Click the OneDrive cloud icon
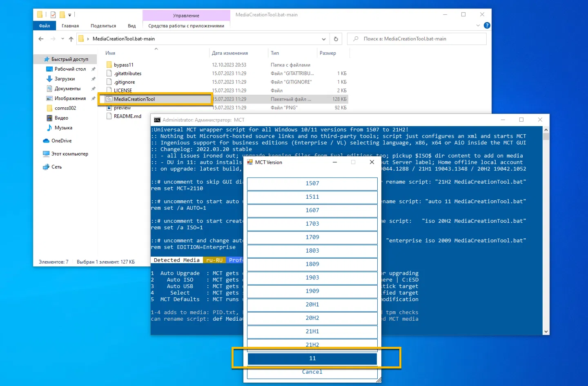The image size is (588, 386). pos(46,141)
